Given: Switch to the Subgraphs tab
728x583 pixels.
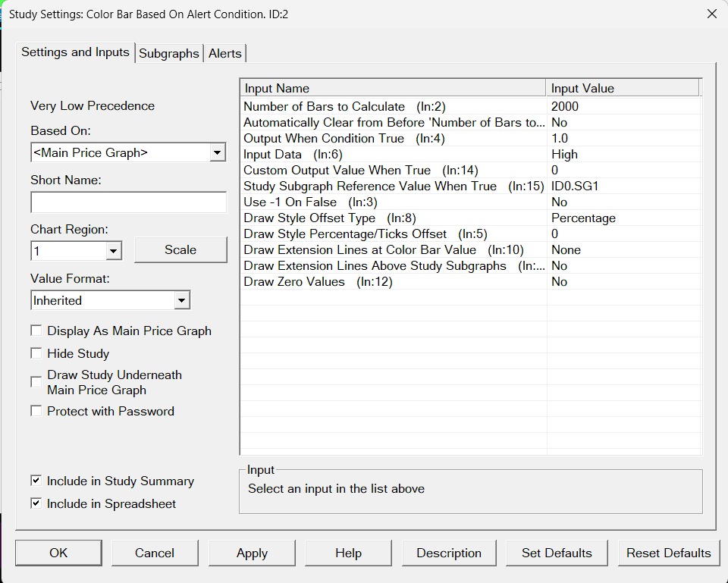Looking at the screenshot, I should (x=169, y=53).
